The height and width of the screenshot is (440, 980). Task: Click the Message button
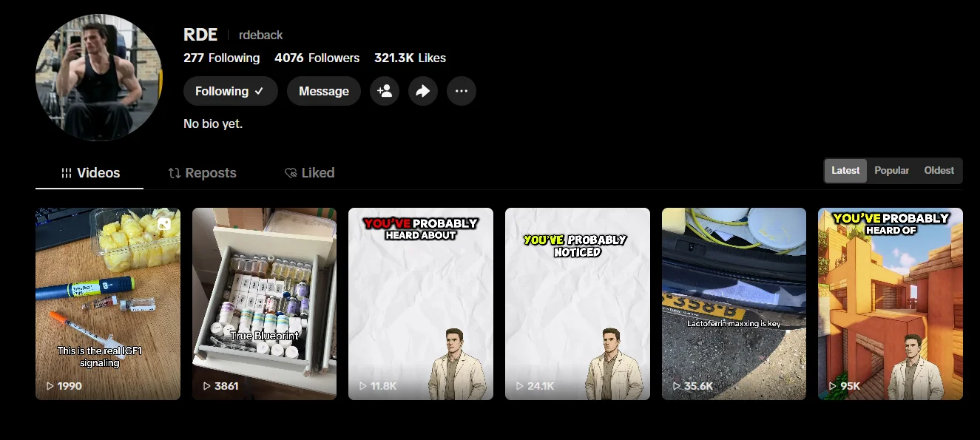(324, 91)
